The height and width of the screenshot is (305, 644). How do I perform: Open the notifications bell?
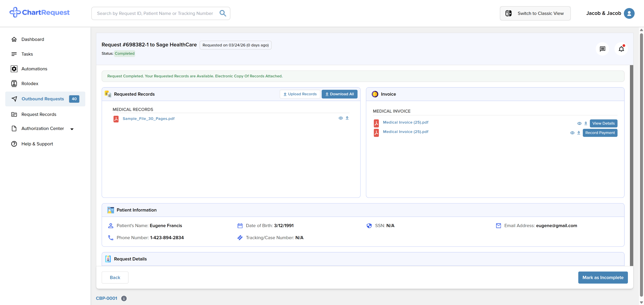pos(621,49)
